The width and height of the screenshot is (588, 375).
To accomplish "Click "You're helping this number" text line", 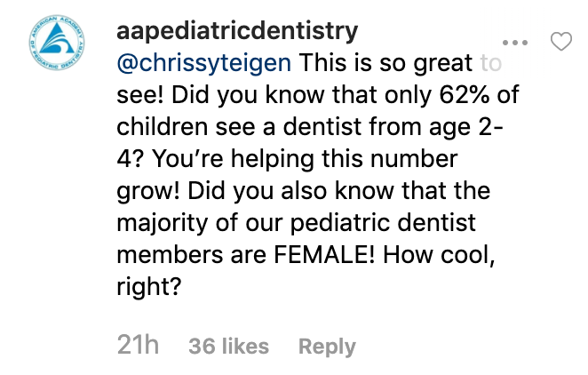I will (305, 159).
